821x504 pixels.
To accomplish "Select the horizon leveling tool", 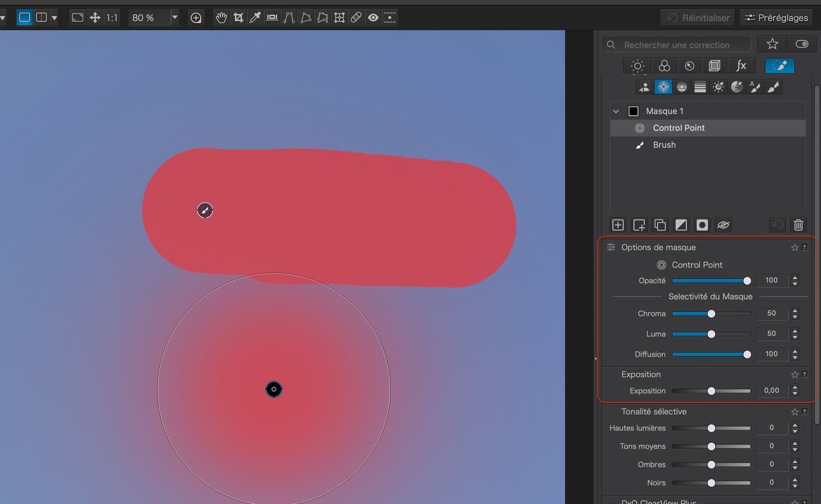I will pos(272,18).
